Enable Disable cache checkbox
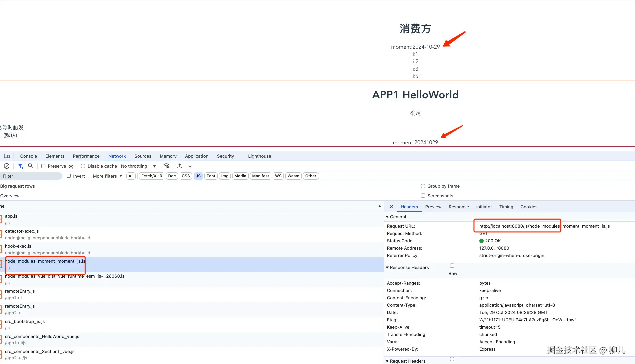Viewport: 635px width, 364px height. (83, 166)
